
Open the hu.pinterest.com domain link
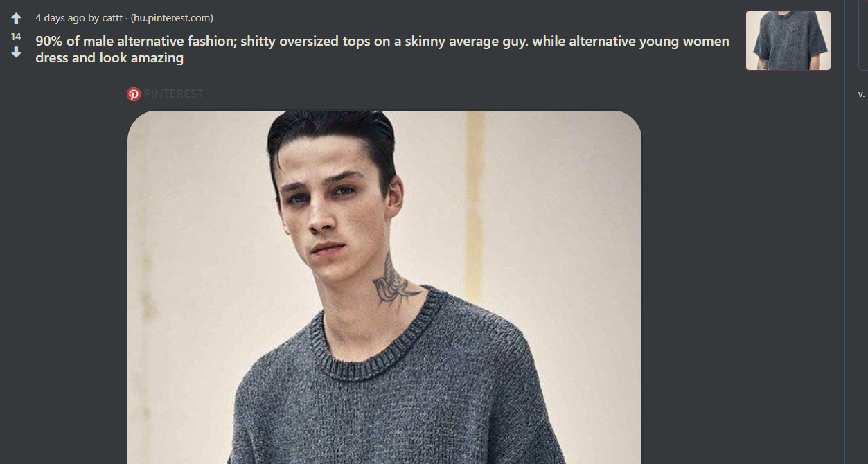click(x=172, y=18)
